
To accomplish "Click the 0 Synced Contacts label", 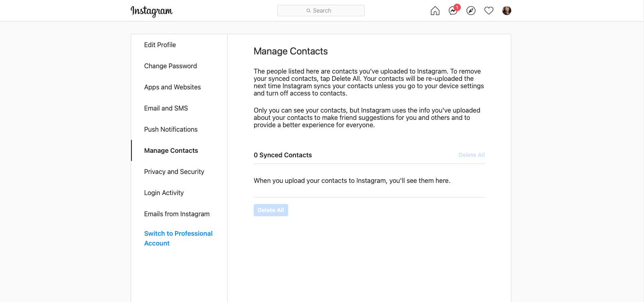I will [x=283, y=155].
